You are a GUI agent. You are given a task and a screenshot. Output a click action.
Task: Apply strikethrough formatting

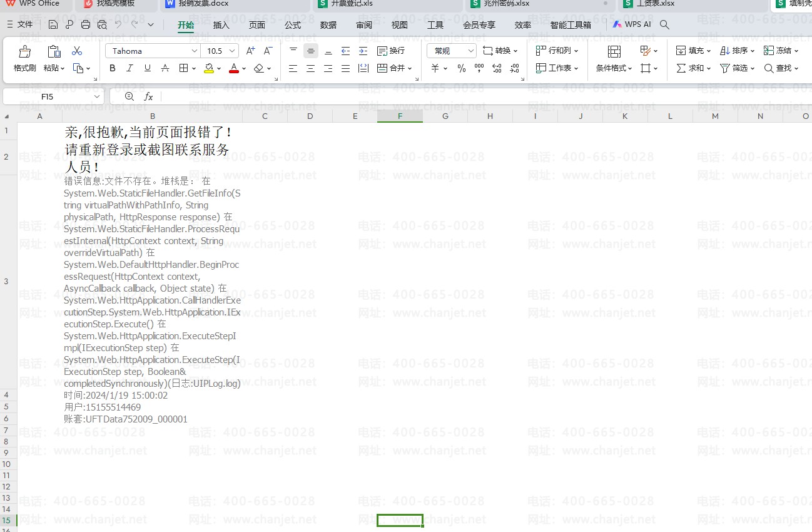(165, 68)
